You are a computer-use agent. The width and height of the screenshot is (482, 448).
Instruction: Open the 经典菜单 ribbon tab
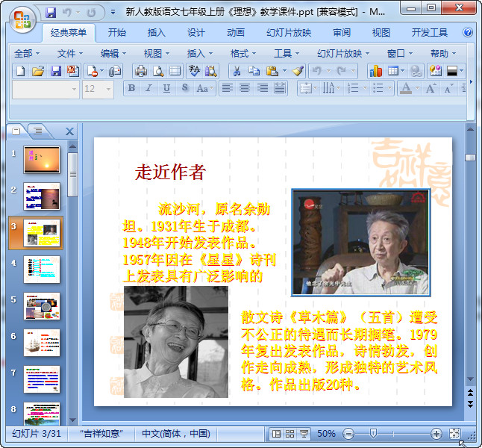point(69,32)
